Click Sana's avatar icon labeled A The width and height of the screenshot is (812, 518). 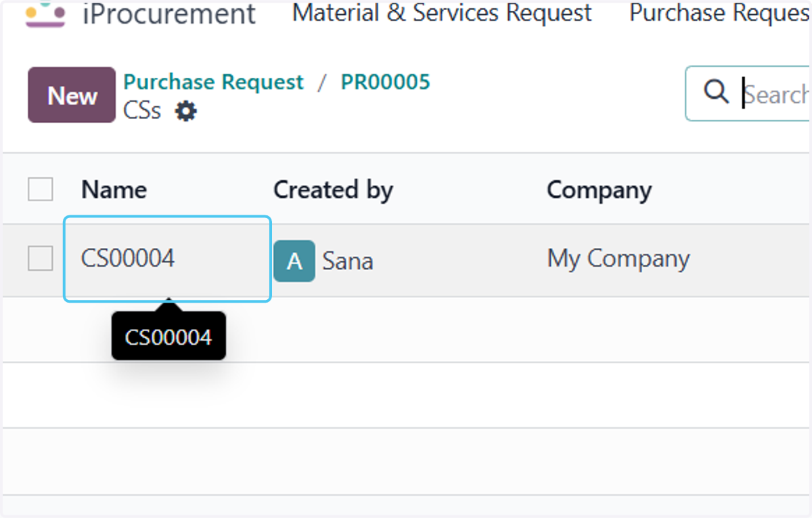coord(294,261)
